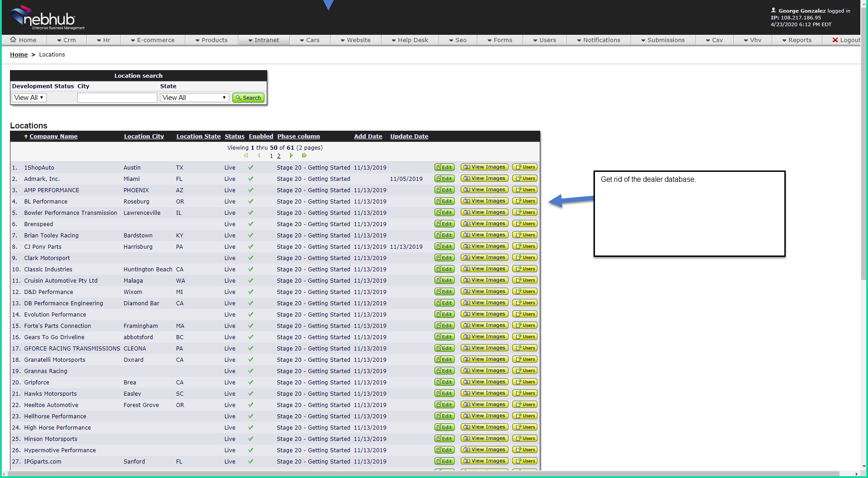View Images for Evolution Performance
Screen dimensions: 868x478
coord(485,314)
